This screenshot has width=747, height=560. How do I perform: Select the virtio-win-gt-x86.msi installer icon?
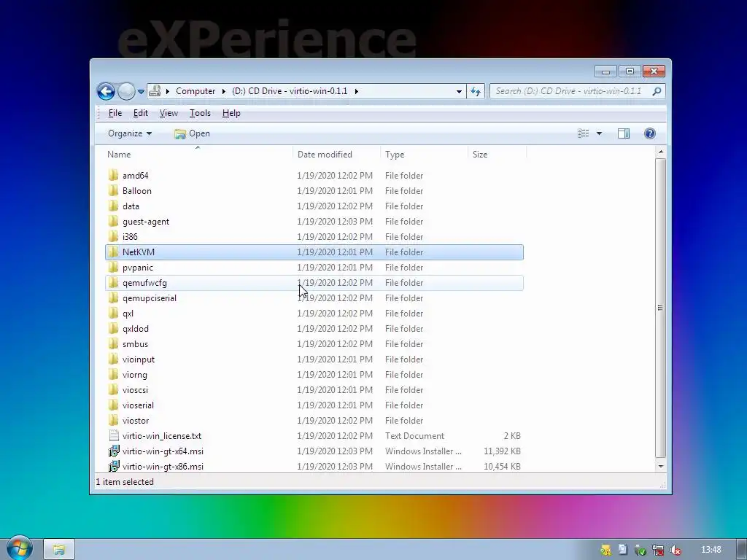pyautogui.click(x=113, y=466)
